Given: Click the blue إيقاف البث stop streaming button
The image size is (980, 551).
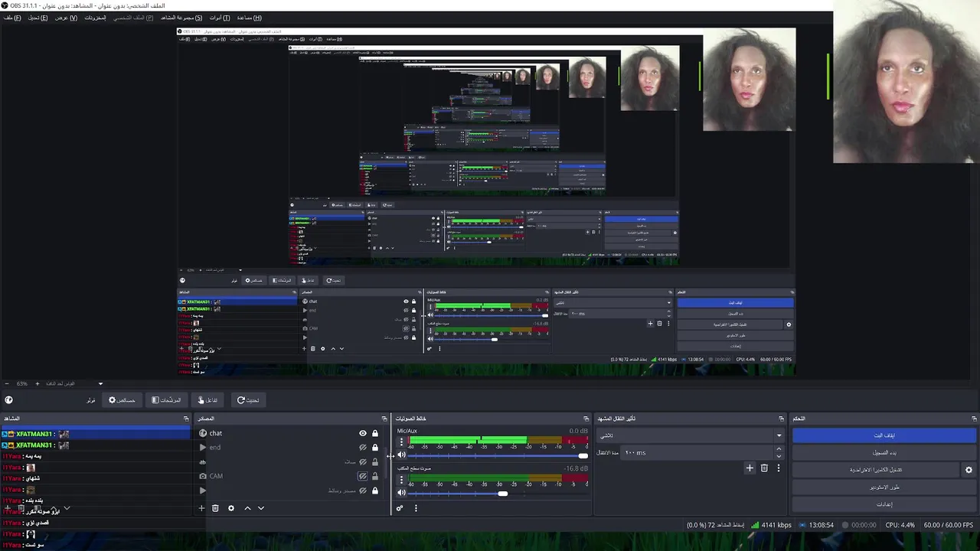Looking at the screenshot, I should click(x=884, y=435).
